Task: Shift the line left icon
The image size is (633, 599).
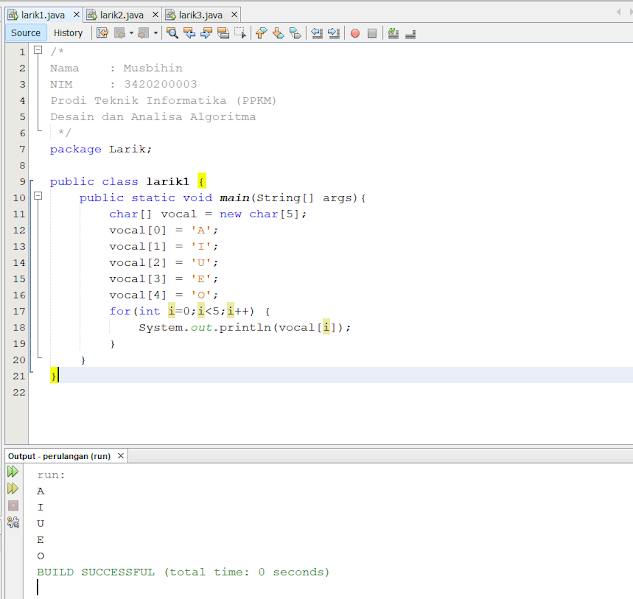Action: coord(317,33)
